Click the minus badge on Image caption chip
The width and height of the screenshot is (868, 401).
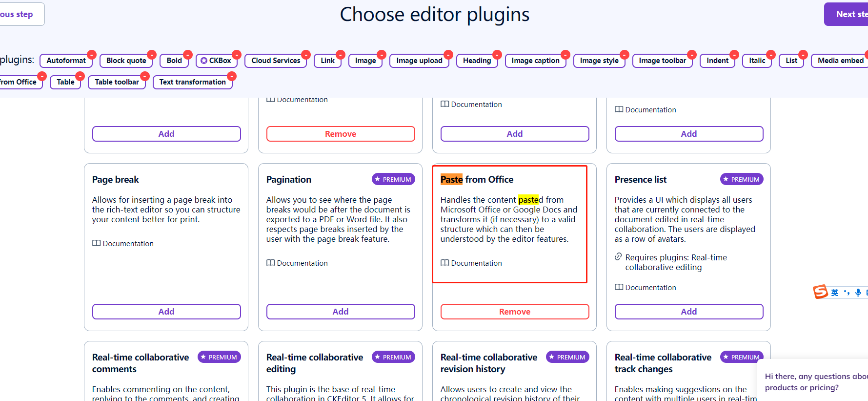565,55
